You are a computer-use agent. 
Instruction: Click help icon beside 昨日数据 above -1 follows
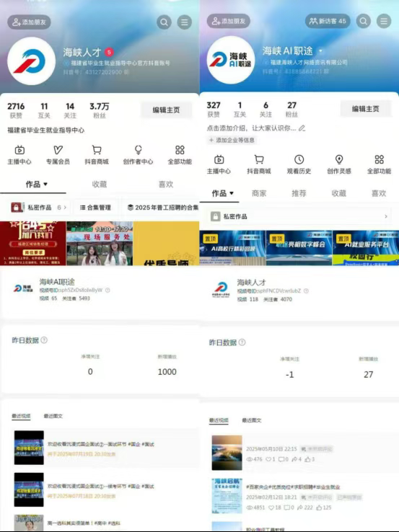[x=242, y=342]
